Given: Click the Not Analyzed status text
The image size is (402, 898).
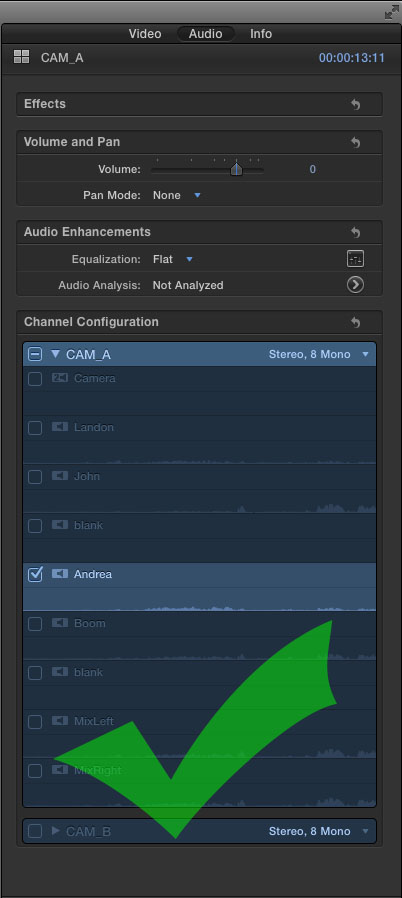Looking at the screenshot, I should (188, 285).
